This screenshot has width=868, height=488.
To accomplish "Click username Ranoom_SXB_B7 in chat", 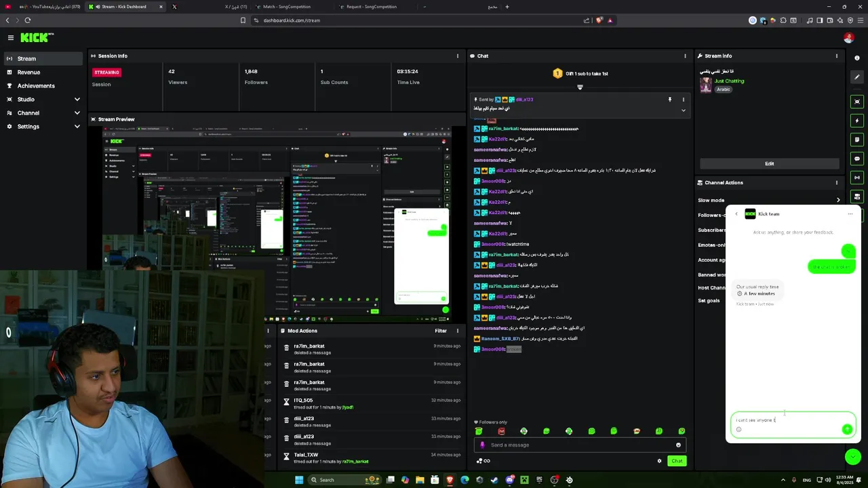I will [x=500, y=339].
